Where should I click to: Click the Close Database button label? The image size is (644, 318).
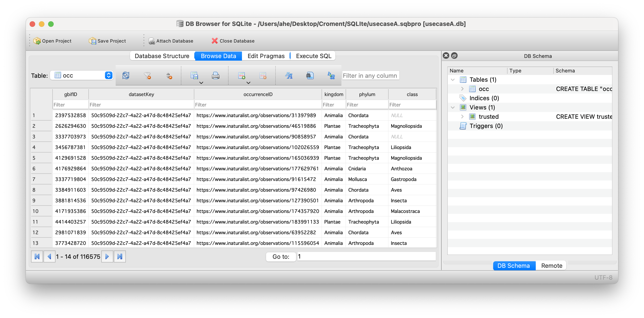[237, 41]
